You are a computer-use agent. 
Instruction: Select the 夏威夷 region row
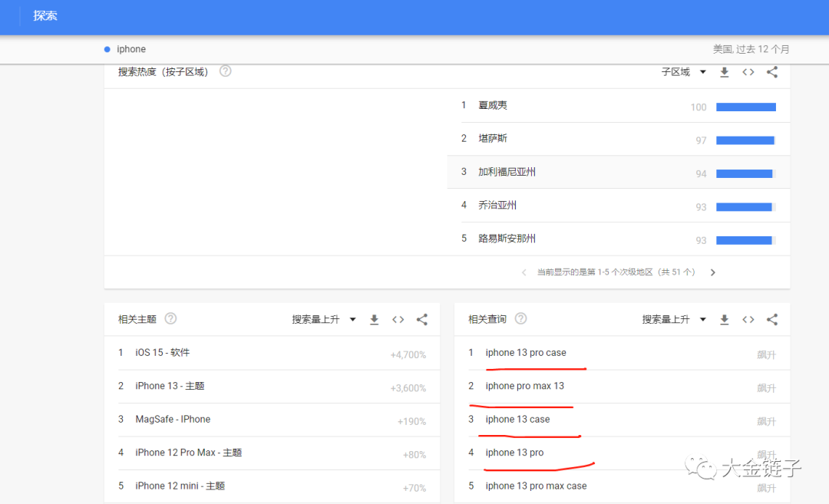click(619, 106)
